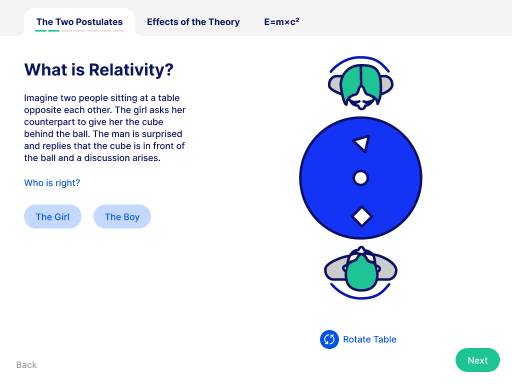
Task: Answer with The Boy button
Action: click(x=122, y=217)
